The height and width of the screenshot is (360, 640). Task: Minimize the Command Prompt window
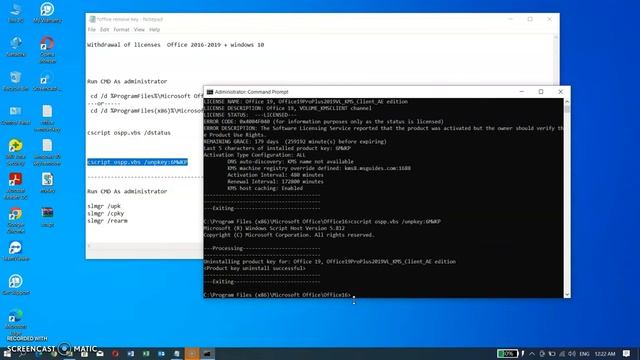click(x=522, y=92)
